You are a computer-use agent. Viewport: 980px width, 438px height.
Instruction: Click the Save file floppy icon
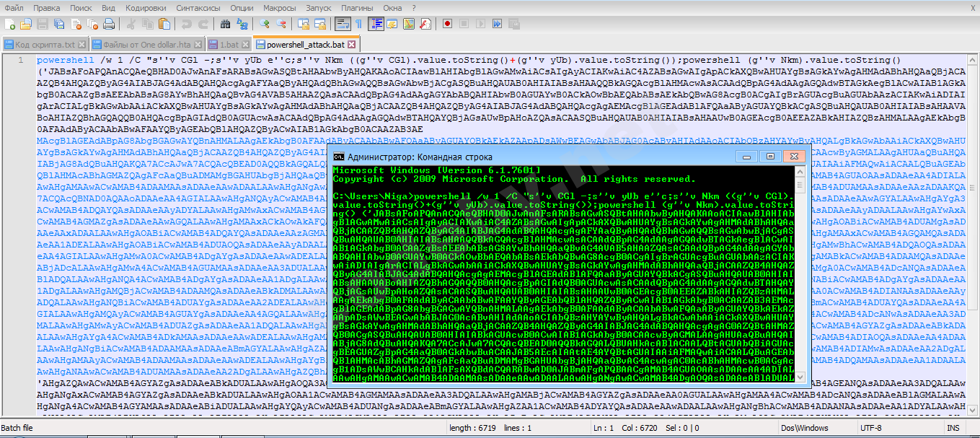(43, 24)
